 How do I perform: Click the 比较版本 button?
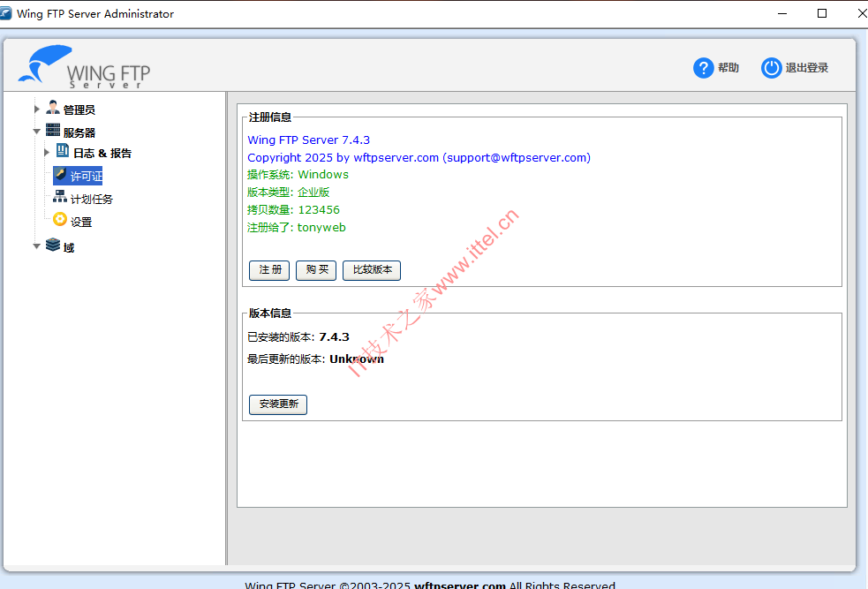372,270
